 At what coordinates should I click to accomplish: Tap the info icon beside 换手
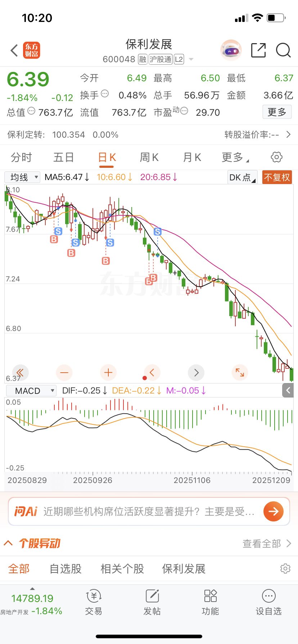[x=105, y=94]
